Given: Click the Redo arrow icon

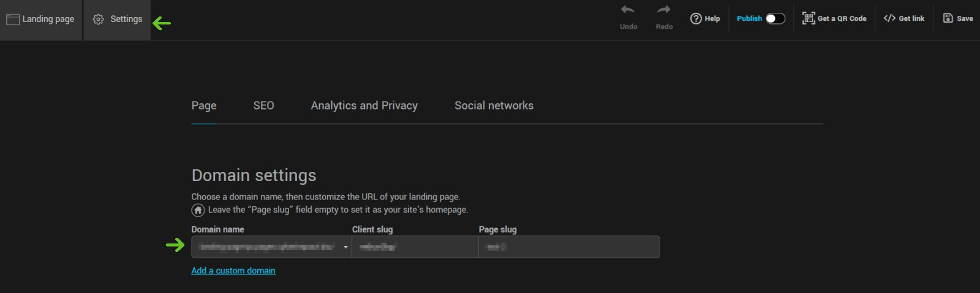Looking at the screenshot, I should 664,10.
